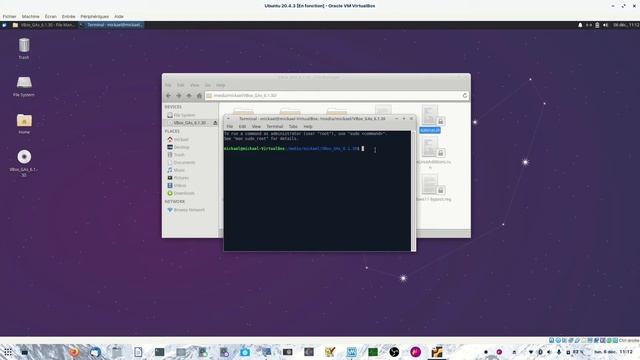Screen dimensions: 640x360
Task: Switch to Terminal panel task button
Action: coord(111,25)
